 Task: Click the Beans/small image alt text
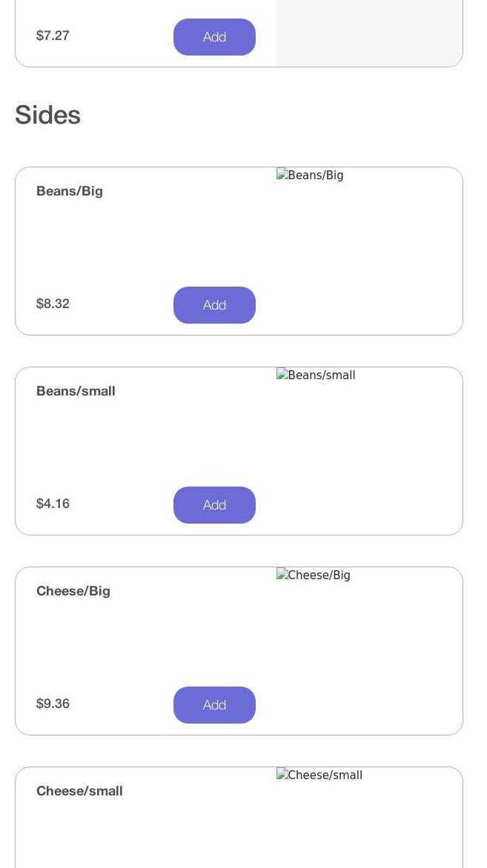(x=322, y=375)
